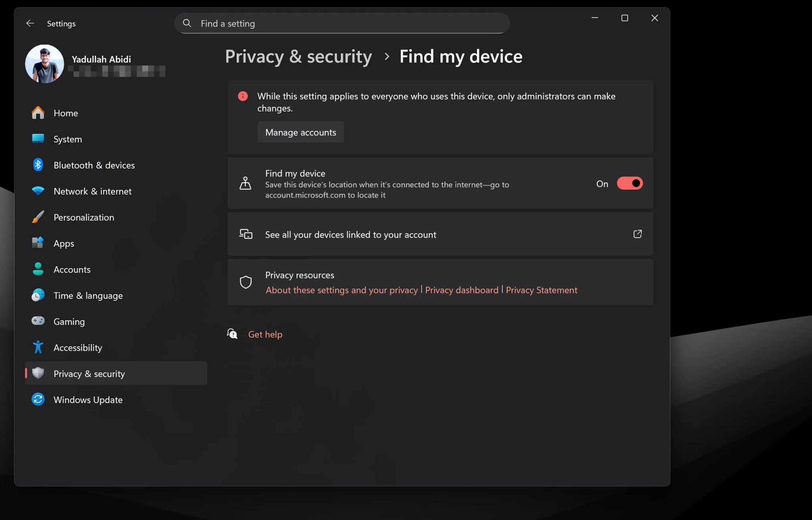Select the Gaming controller icon
The width and height of the screenshot is (812, 520).
coord(38,321)
